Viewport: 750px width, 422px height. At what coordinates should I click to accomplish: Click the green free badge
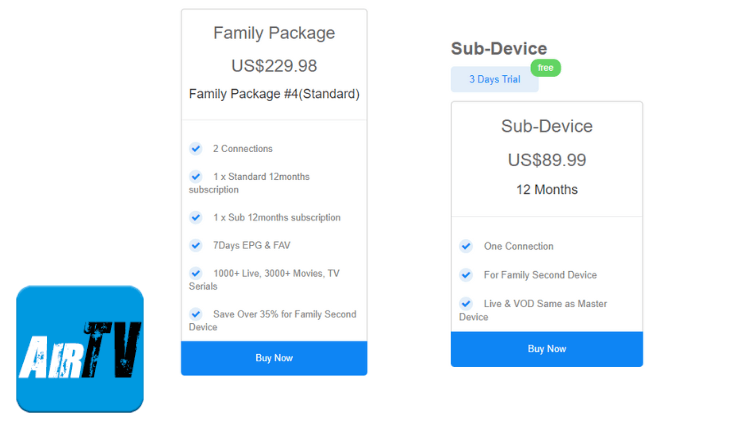pyautogui.click(x=545, y=68)
